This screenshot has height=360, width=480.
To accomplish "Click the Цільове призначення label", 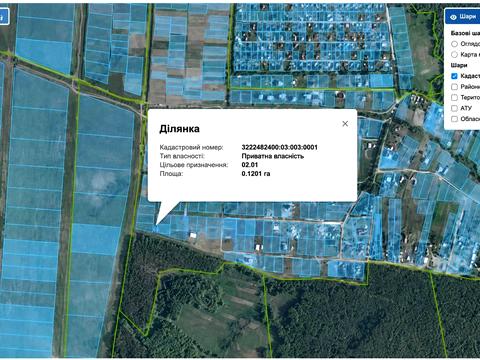I will pos(194,165).
